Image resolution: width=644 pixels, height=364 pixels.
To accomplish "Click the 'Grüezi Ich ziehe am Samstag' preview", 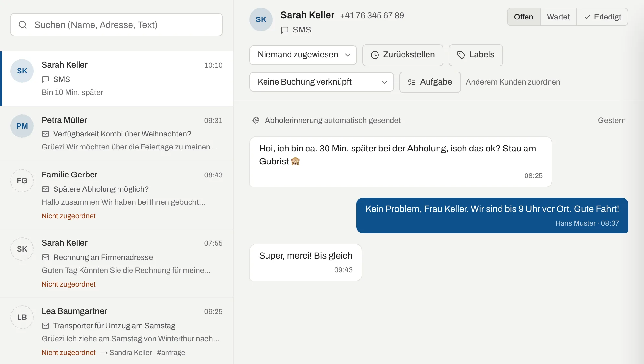I will (x=130, y=339).
